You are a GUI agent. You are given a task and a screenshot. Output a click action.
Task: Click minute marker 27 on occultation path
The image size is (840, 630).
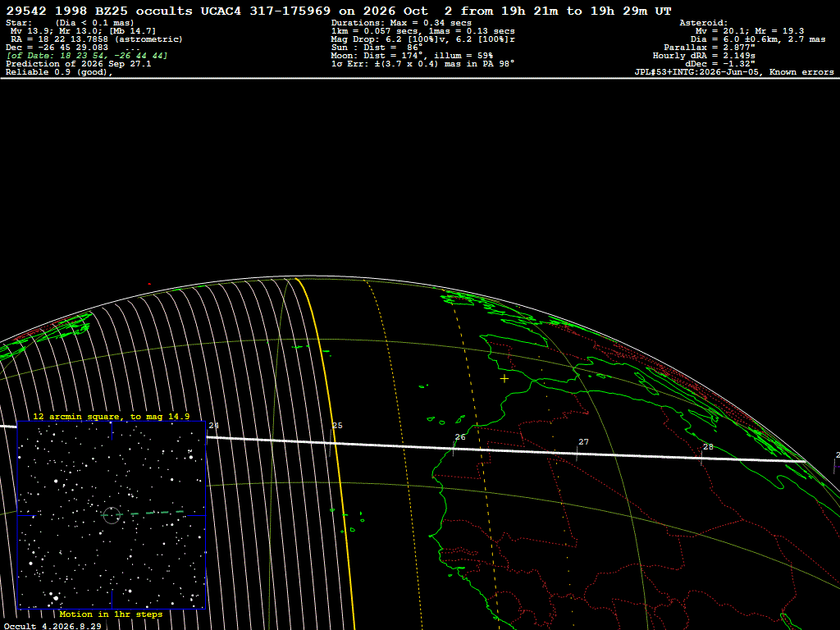(583, 442)
